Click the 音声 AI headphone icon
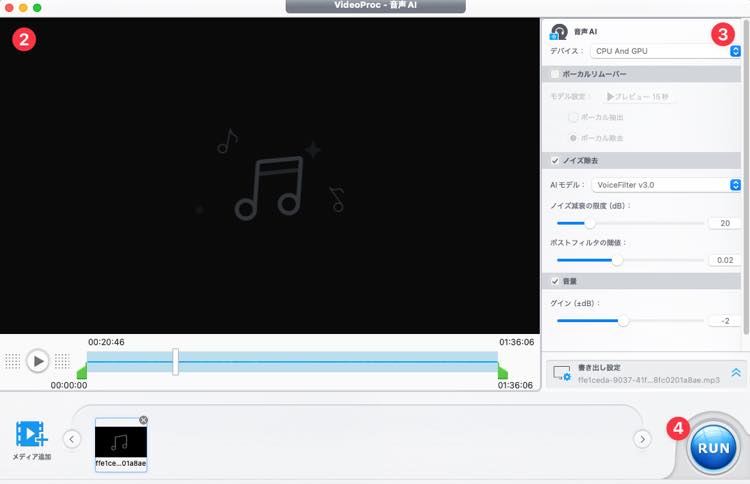 (x=559, y=32)
